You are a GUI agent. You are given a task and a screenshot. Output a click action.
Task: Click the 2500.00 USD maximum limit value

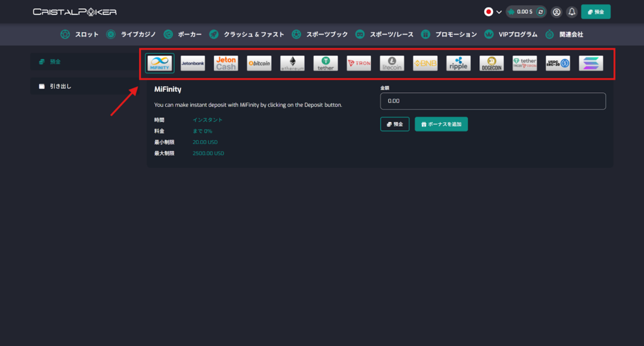pyautogui.click(x=208, y=153)
